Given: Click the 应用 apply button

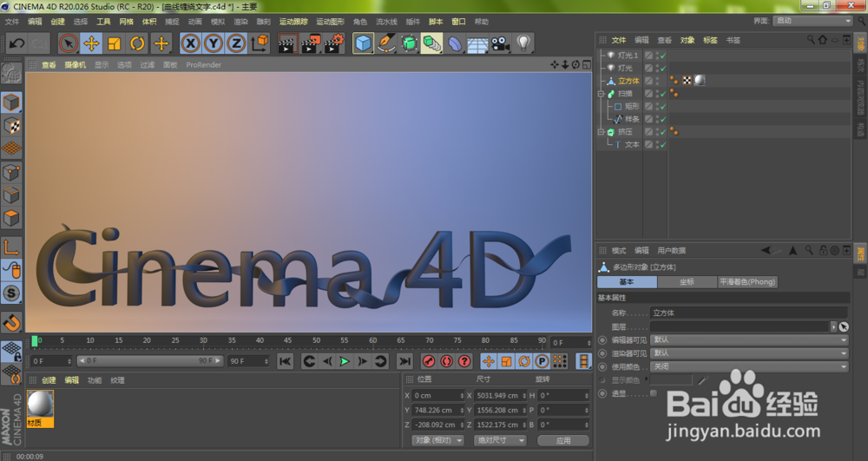Looking at the screenshot, I should (x=563, y=440).
